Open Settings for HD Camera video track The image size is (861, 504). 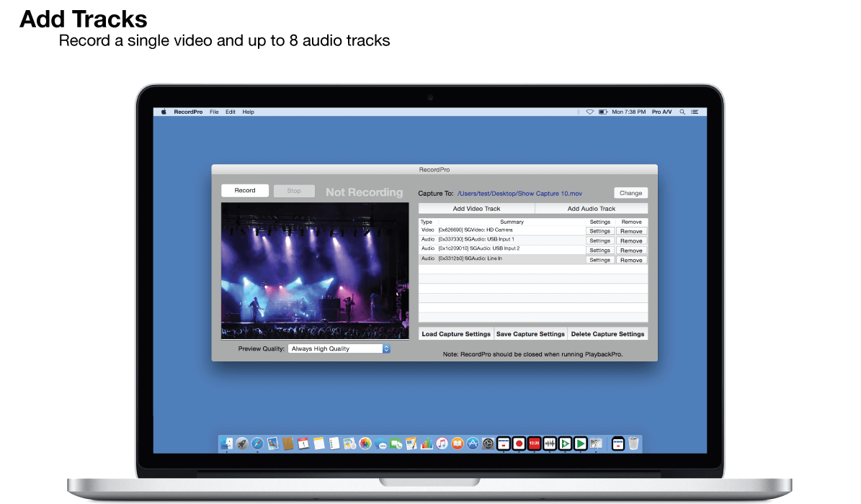point(600,231)
